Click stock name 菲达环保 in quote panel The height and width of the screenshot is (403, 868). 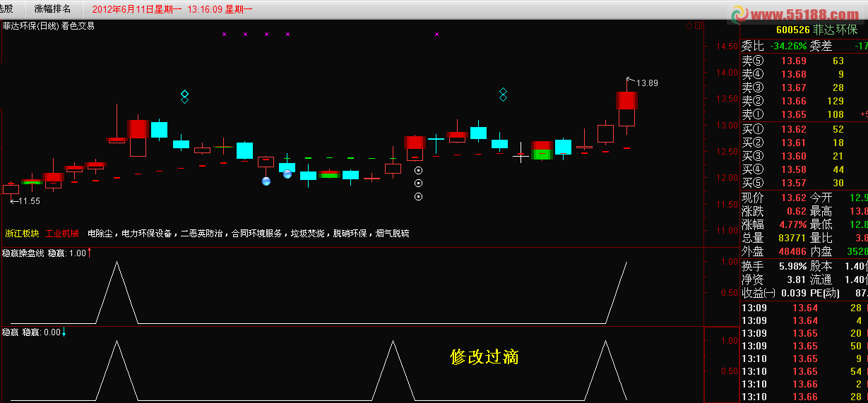tap(835, 30)
